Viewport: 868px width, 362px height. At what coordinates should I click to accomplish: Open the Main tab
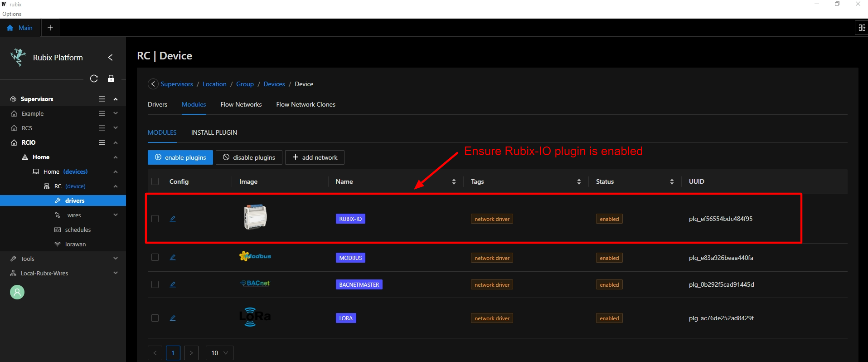coord(20,28)
